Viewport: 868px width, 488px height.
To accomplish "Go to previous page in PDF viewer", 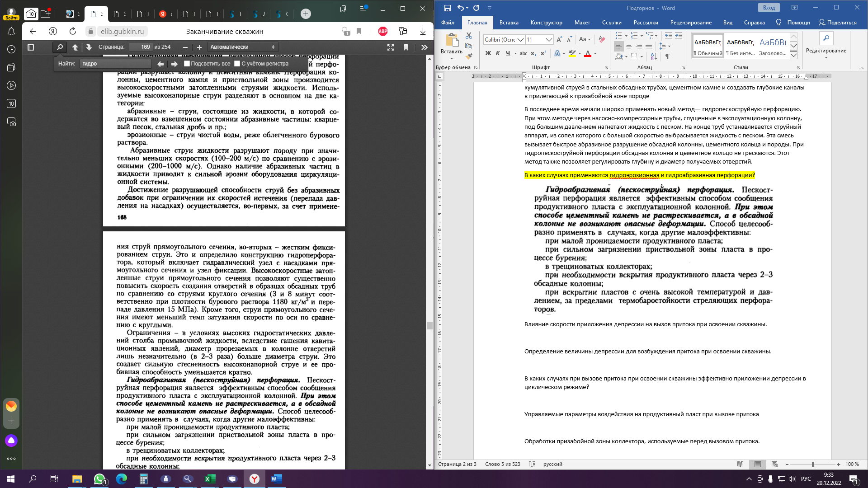I will click(75, 47).
